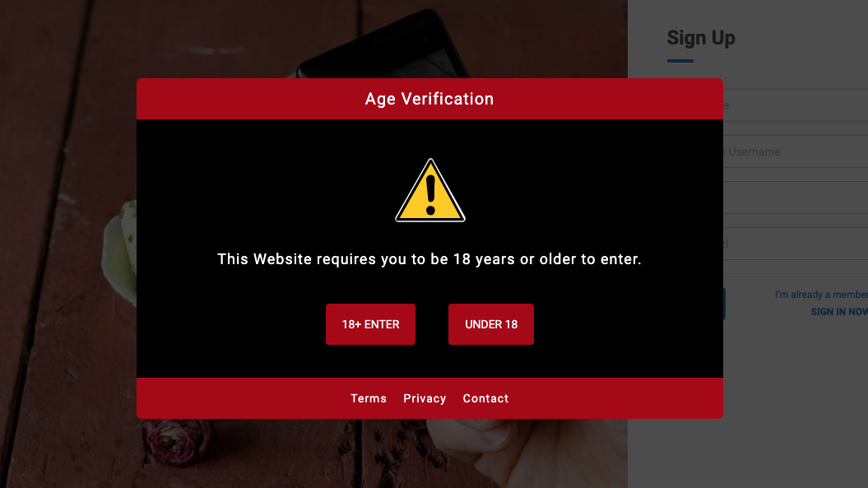The image size is (868, 488).
Task: Open the Contact link in footer
Action: click(x=485, y=398)
